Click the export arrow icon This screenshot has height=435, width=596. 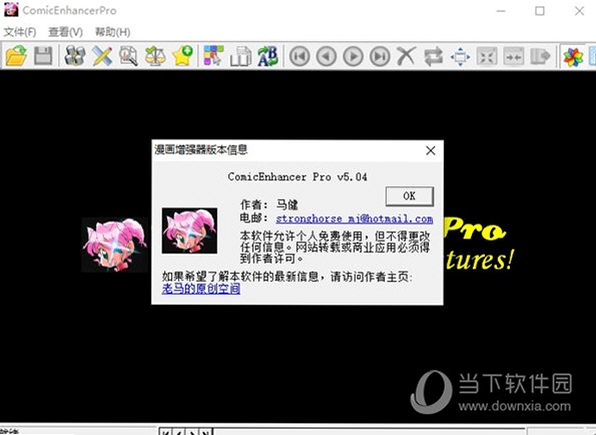click(x=540, y=57)
